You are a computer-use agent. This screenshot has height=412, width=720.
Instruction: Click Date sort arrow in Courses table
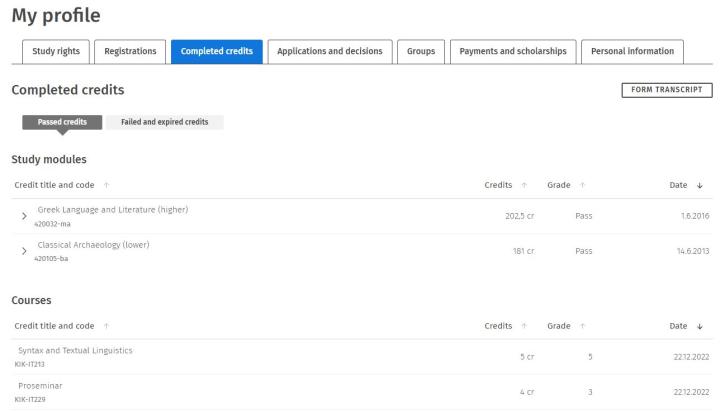point(699,325)
